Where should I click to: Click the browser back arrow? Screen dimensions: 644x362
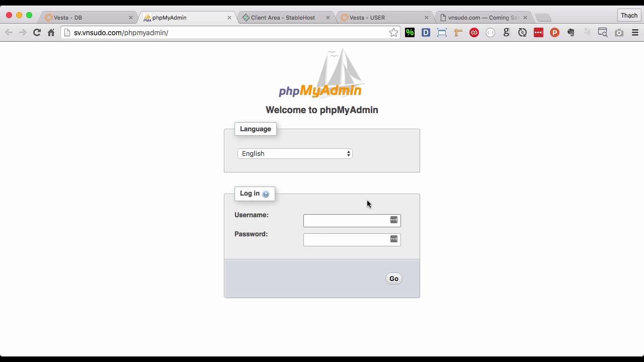9,32
